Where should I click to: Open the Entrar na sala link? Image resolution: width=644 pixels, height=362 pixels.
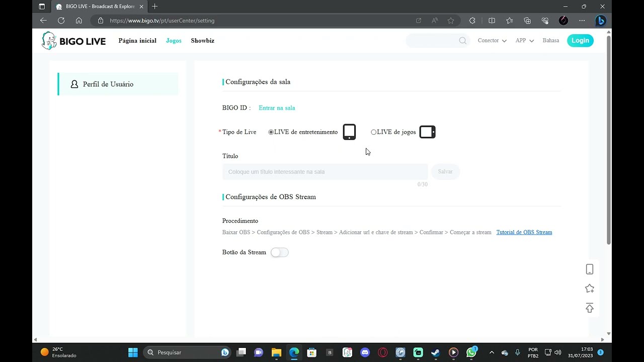[x=277, y=108]
